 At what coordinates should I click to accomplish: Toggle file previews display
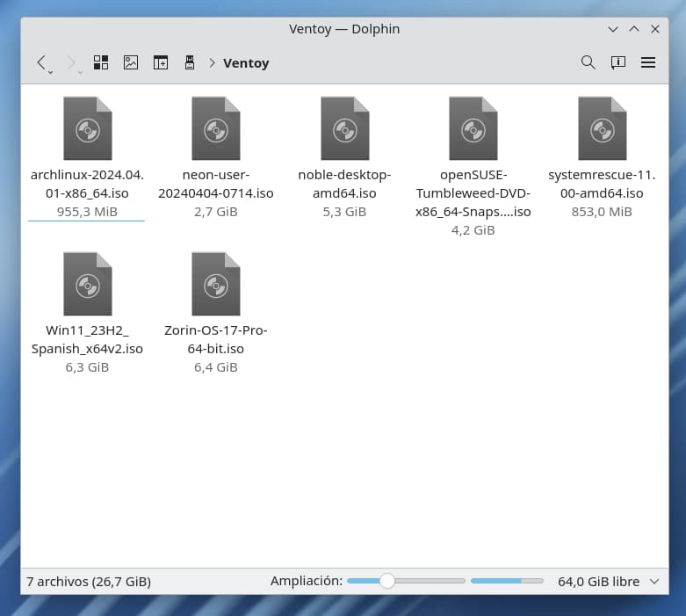click(131, 63)
